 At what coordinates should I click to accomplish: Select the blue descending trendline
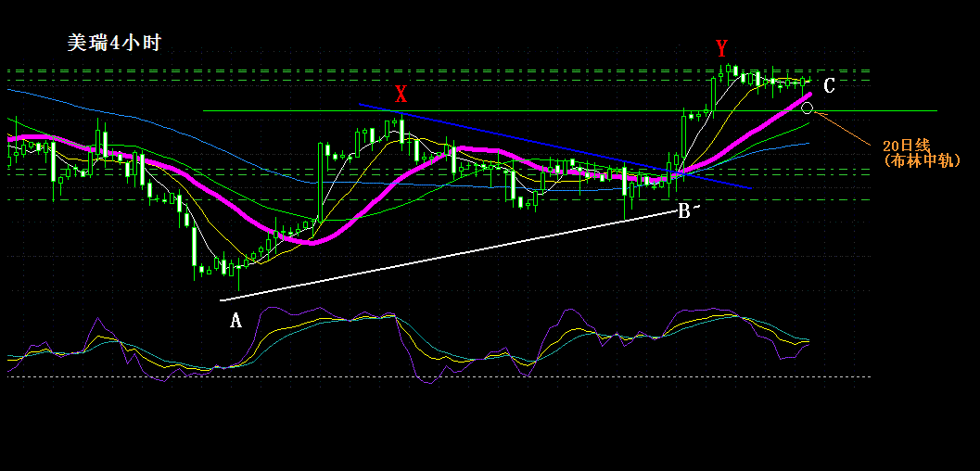click(x=554, y=145)
